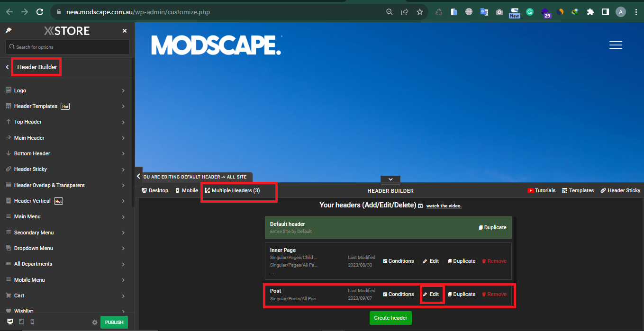Screen dimensions: 644x331
Task: Expand Header Templates section
Action: pos(65,106)
